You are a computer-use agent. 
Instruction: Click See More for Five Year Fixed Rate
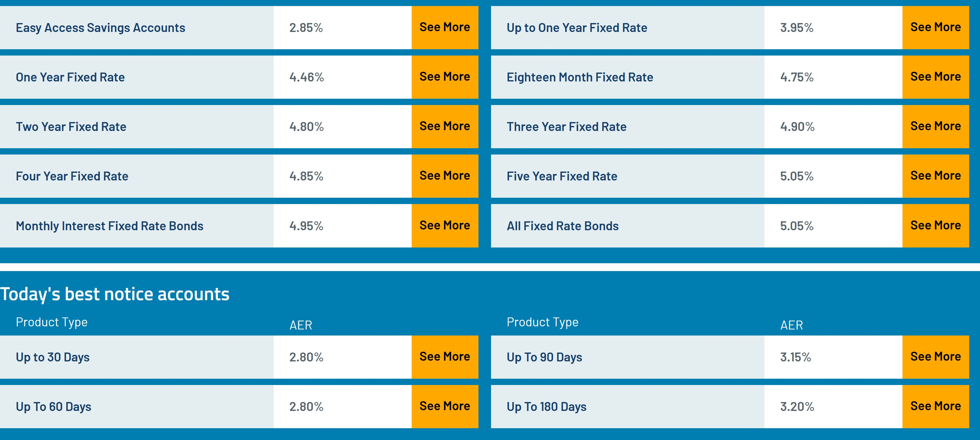coord(935,176)
